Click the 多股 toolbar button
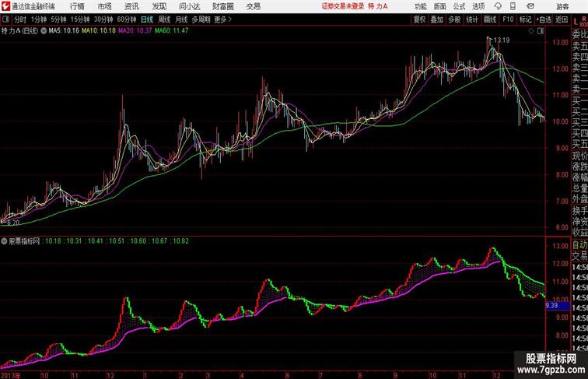 (x=454, y=19)
